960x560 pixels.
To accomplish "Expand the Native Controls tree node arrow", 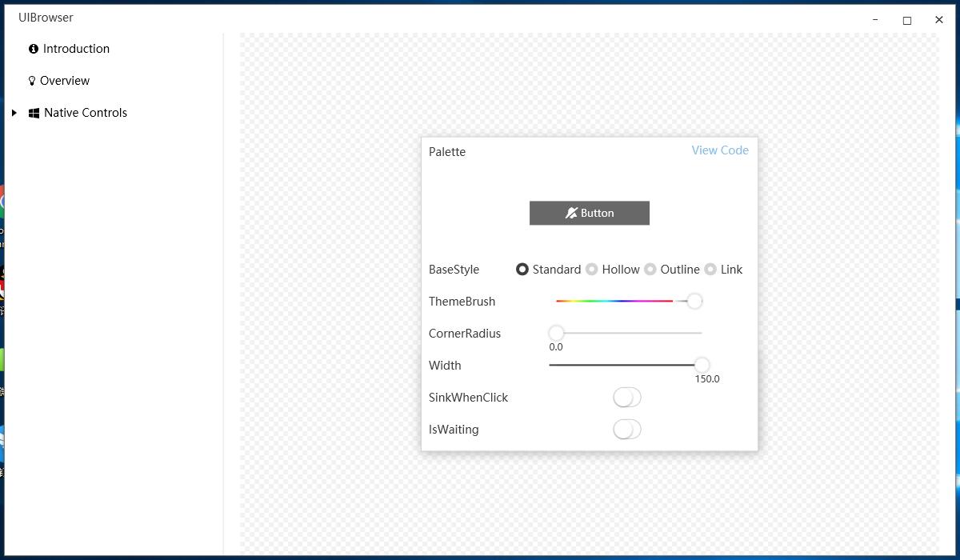I will pos(14,113).
